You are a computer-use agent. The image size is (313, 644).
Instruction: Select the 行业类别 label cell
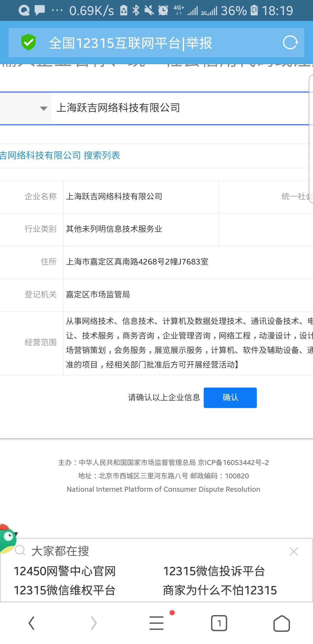(x=32, y=230)
